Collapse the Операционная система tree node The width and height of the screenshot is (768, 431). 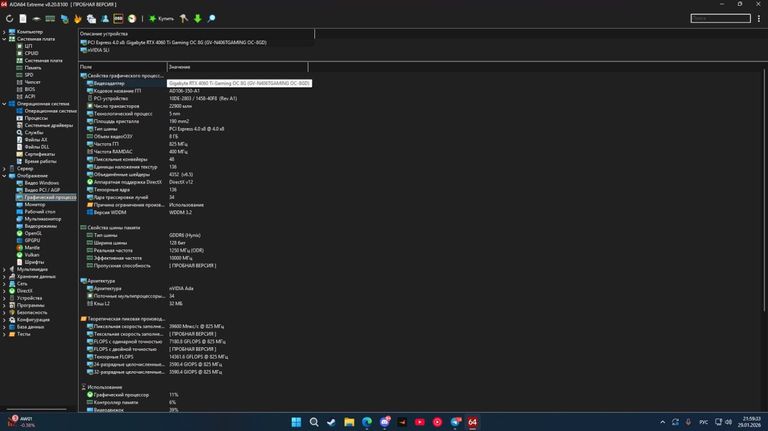(4, 104)
